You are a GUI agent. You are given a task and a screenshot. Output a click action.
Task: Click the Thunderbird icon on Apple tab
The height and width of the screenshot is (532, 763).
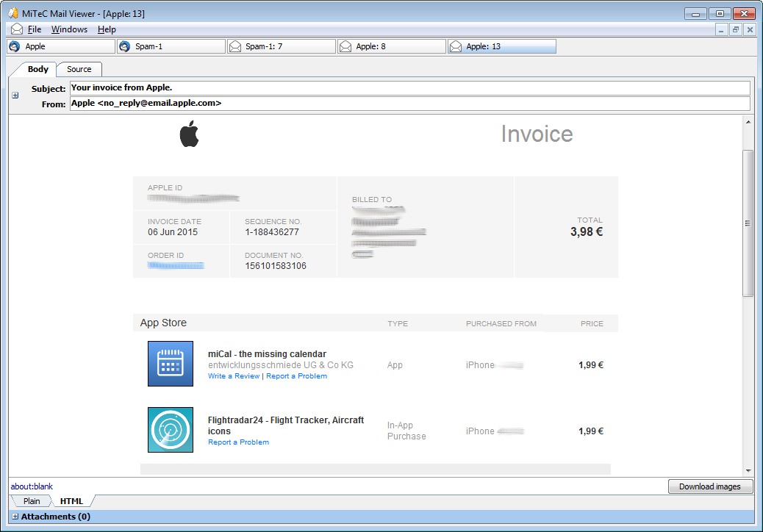(x=15, y=46)
